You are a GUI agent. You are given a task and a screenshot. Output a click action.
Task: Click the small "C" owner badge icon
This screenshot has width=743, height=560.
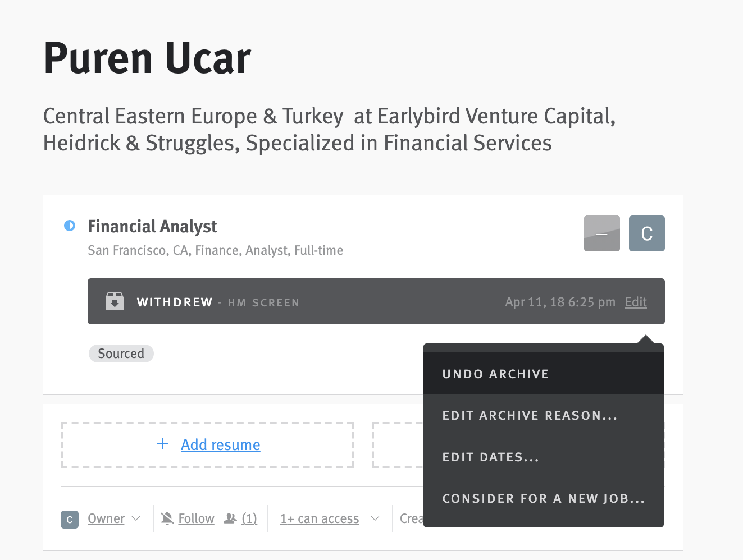tap(69, 520)
